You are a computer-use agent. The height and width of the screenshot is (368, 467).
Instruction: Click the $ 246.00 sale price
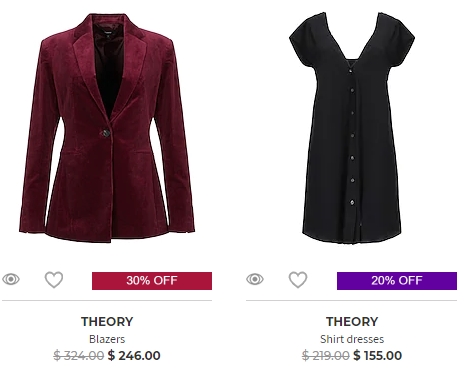click(x=134, y=356)
